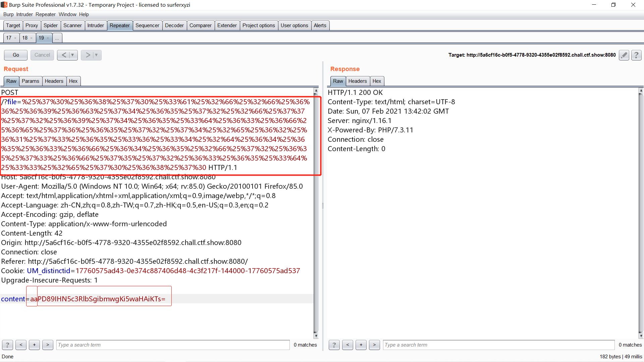This screenshot has height=362, width=644.
Task: Select the request Raw view tab
Action: [x=11, y=81]
